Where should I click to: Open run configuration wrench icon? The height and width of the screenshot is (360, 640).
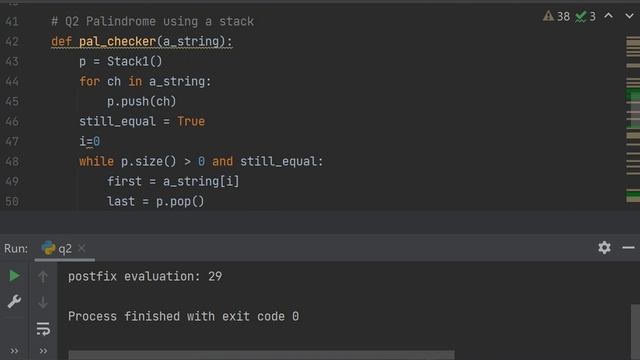(14, 302)
